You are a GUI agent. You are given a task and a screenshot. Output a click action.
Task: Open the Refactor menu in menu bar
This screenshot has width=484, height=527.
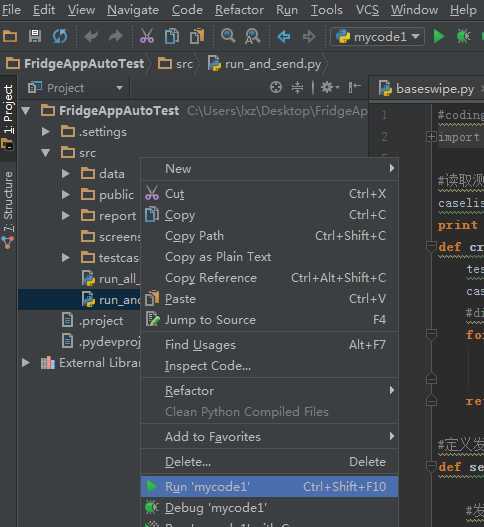(239, 10)
